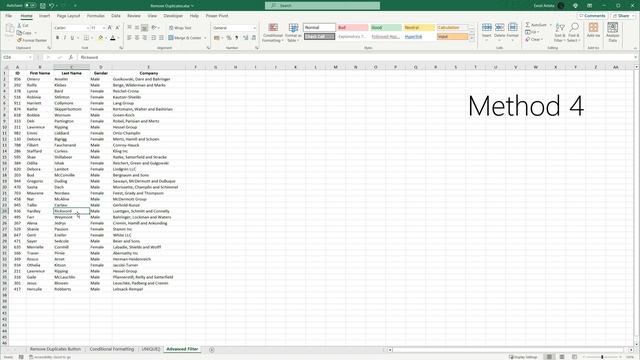Open the font name dropdown
Image resolution: width=640 pixels, height=360 pixels.
point(88,28)
